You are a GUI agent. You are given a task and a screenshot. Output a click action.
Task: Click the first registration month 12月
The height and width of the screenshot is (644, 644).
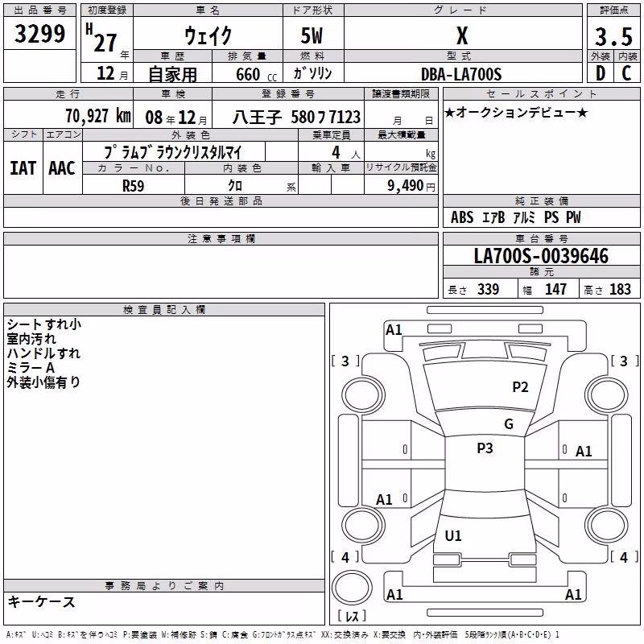pos(113,73)
